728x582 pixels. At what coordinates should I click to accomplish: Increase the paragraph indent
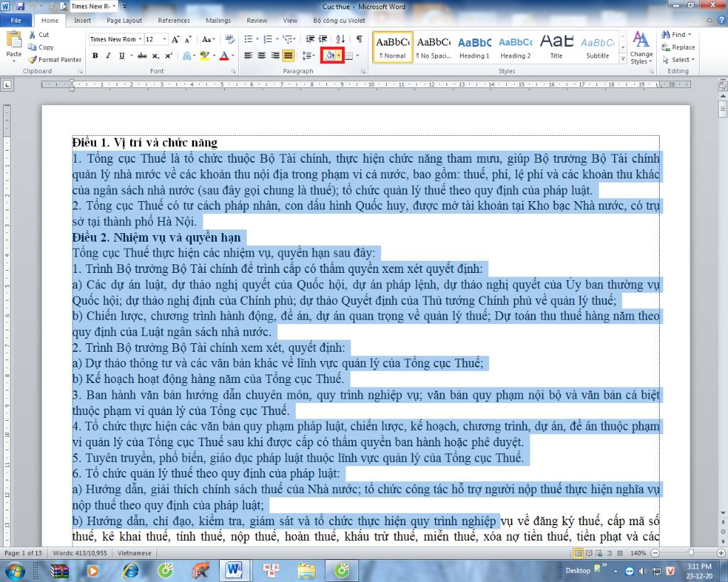[x=323, y=40]
